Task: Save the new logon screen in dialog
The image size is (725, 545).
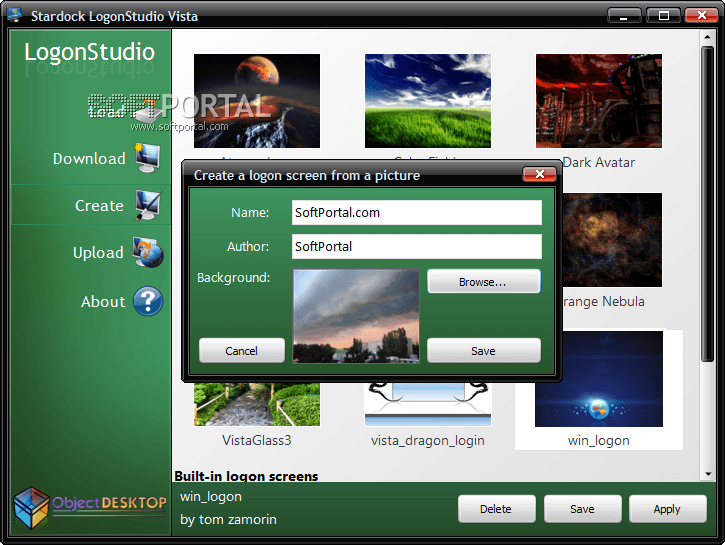Action: [484, 350]
